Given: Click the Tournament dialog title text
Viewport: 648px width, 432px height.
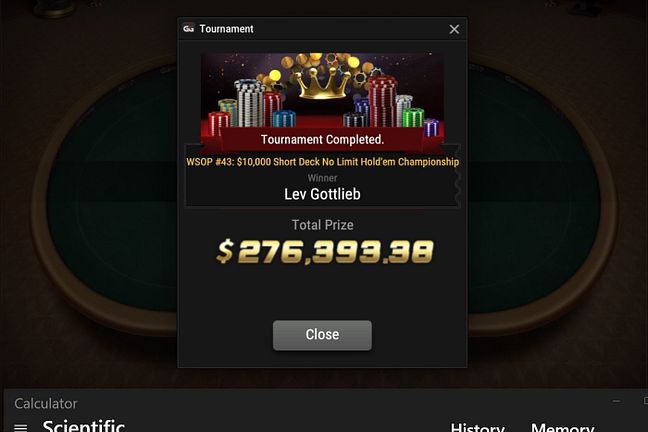Looking at the screenshot, I should (226, 29).
